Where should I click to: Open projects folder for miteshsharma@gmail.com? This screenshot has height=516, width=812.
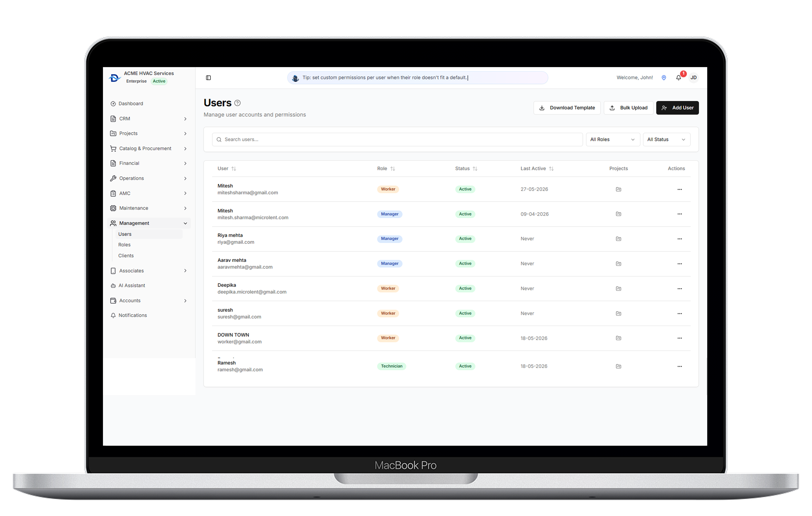click(x=618, y=189)
